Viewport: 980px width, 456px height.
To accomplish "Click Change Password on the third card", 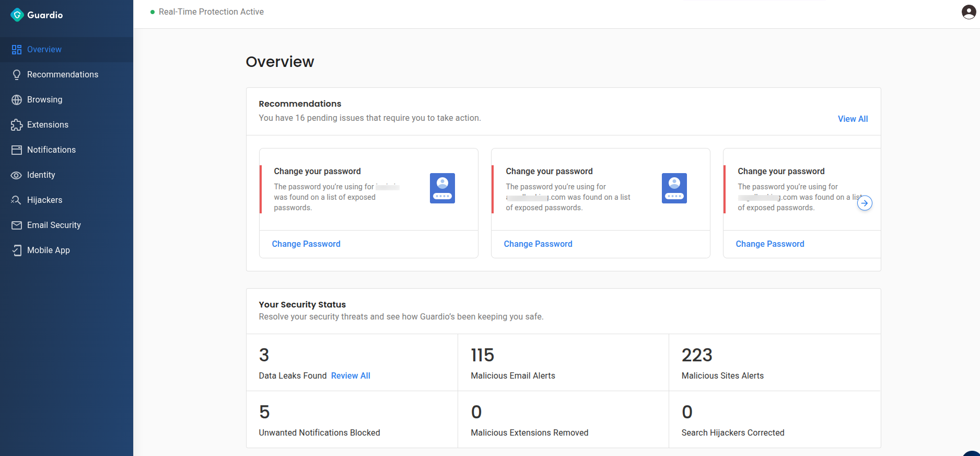I will 770,244.
